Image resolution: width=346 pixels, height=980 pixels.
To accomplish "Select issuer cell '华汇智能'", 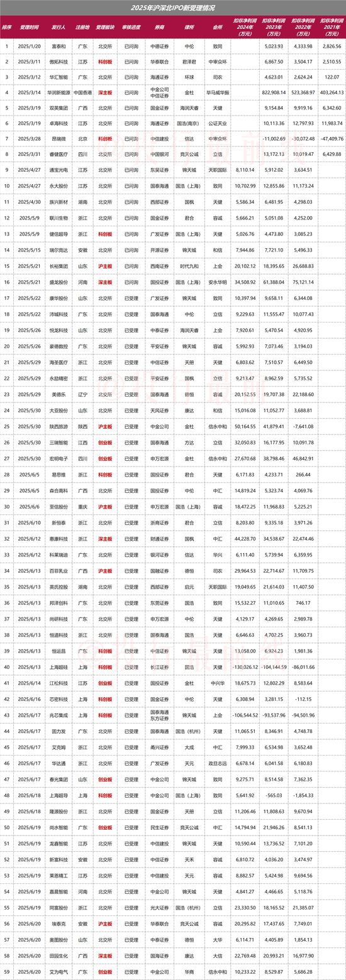I will (59, 77).
